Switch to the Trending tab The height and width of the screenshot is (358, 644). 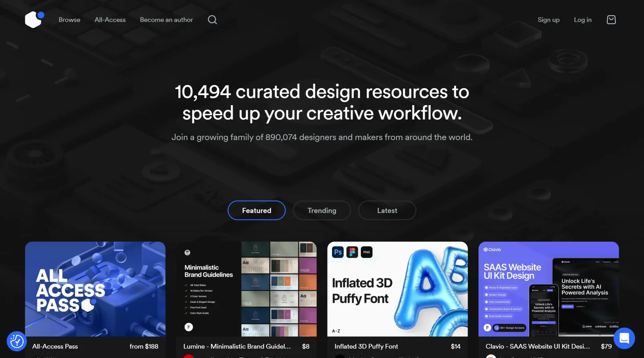322,210
